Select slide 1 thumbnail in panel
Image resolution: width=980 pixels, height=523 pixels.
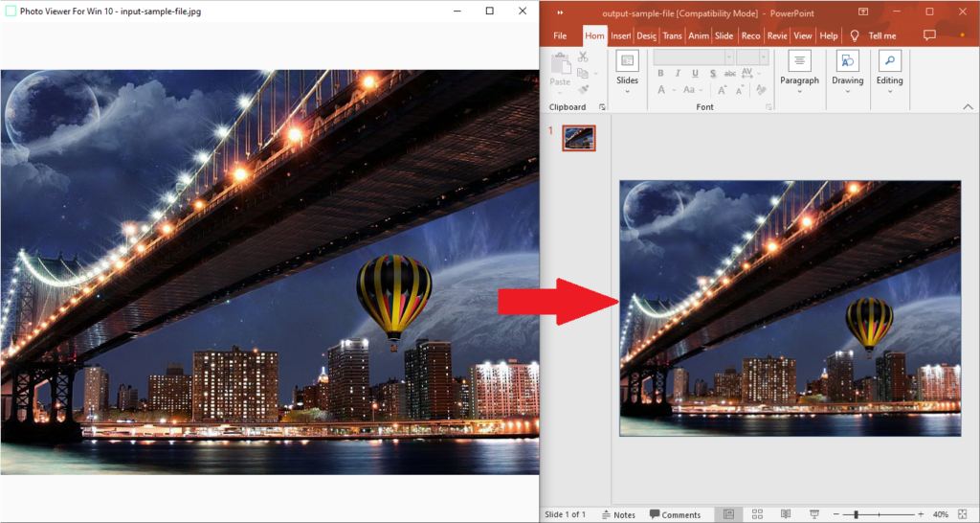click(578, 138)
